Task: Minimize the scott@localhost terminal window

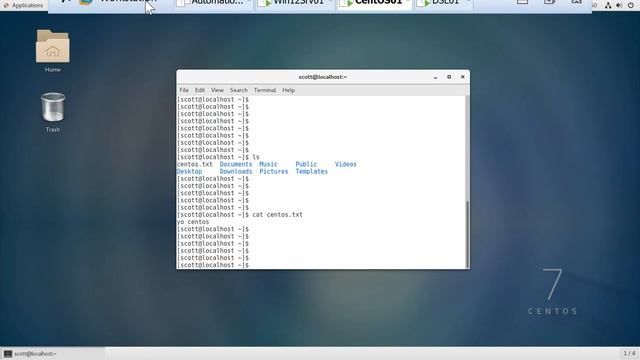Action: click(436, 77)
